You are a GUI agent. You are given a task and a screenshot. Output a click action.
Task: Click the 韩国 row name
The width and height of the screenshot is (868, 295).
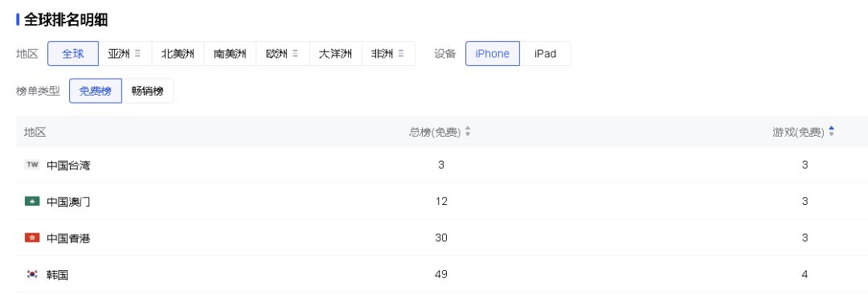[x=58, y=275]
